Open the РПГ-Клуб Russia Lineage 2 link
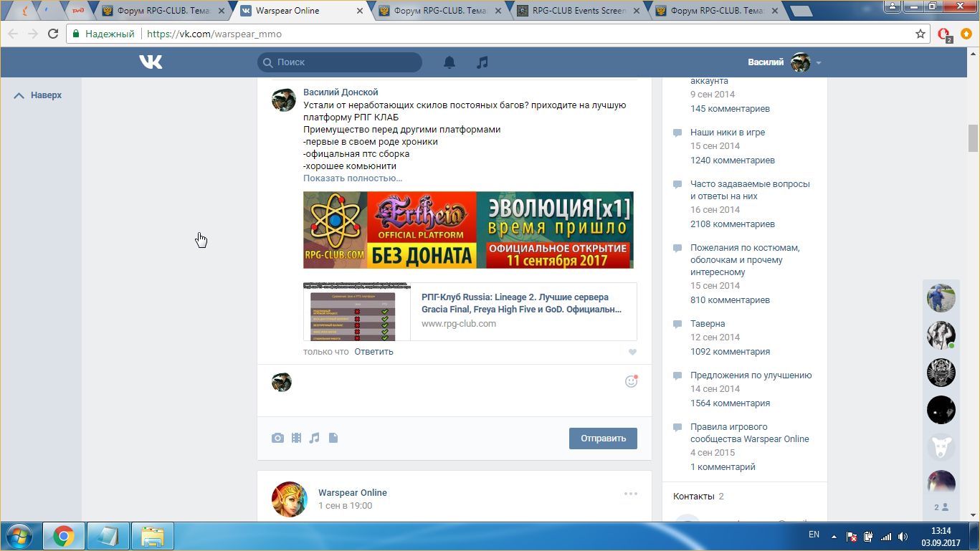This screenshot has width=980, height=551. [x=521, y=303]
